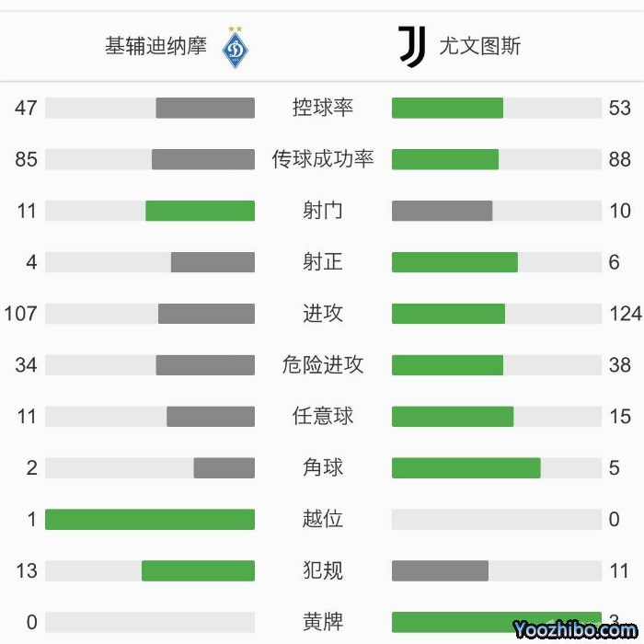This screenshot has height=644, width=644.
Task: Click Dynamo Kyiv's full green offside bar
Action: tap(150, 520)
